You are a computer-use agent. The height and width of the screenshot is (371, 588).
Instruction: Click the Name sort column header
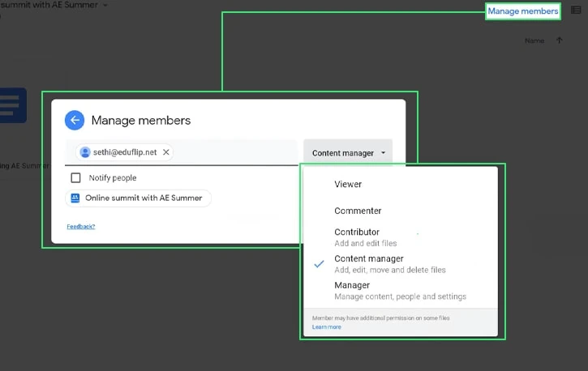(x=534, y=41)
